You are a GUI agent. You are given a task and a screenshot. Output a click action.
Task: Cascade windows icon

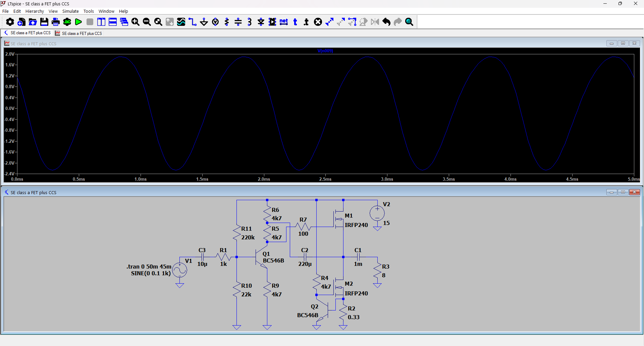(124, 22)
